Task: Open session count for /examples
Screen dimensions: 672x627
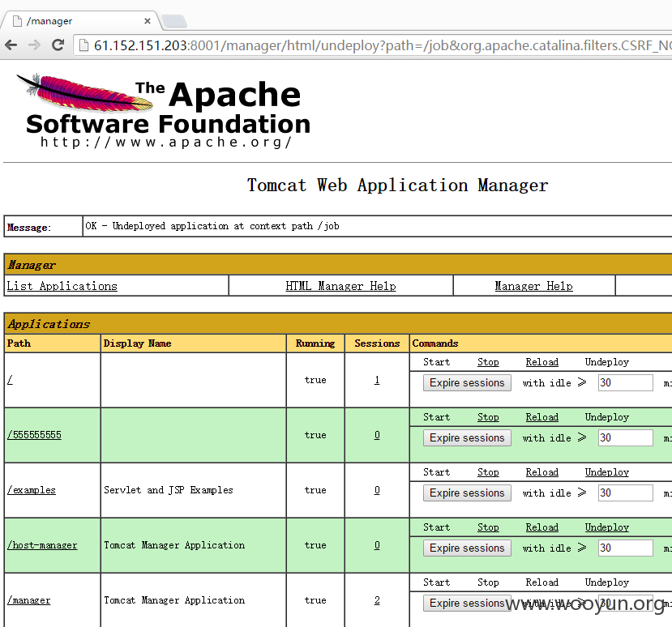Action: (377, 490)
